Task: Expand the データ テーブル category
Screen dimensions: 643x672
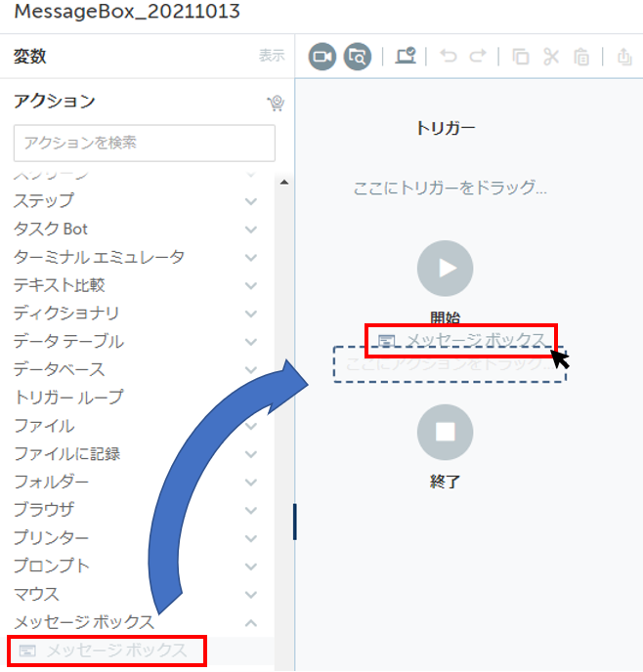Action: [251, 342]
